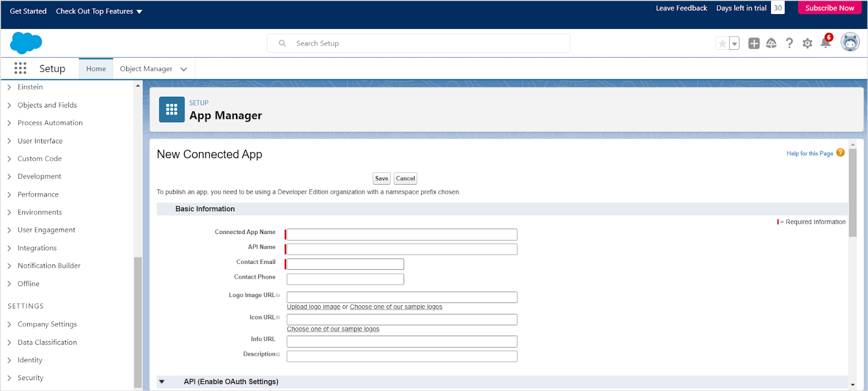Open the Object Manager tab dropdown chevron
Screen dimensions: 868x391
coord(183,69)
